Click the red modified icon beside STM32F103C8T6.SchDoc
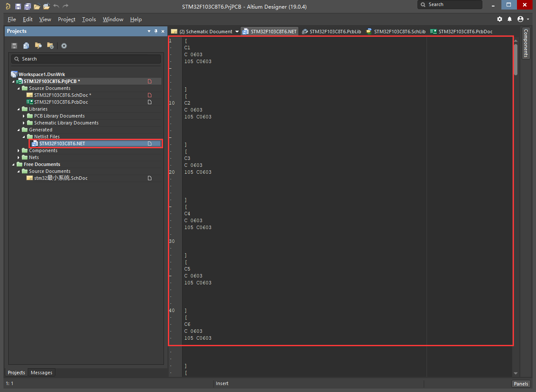Viewport: 536px width, 392px height. click(x=150, y=95)
